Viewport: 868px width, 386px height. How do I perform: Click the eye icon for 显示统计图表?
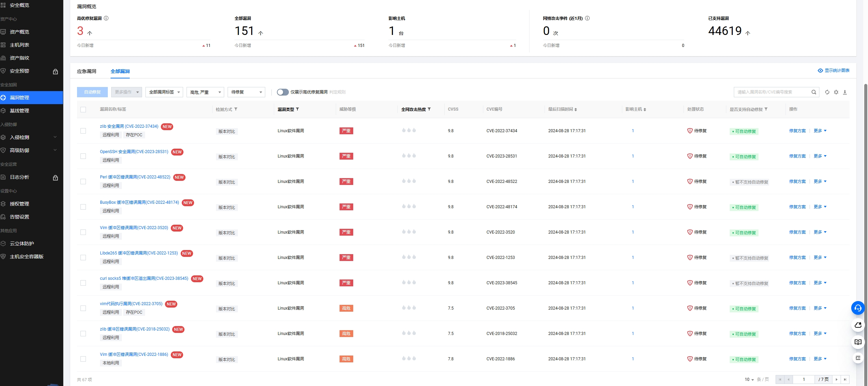(820, 71)
